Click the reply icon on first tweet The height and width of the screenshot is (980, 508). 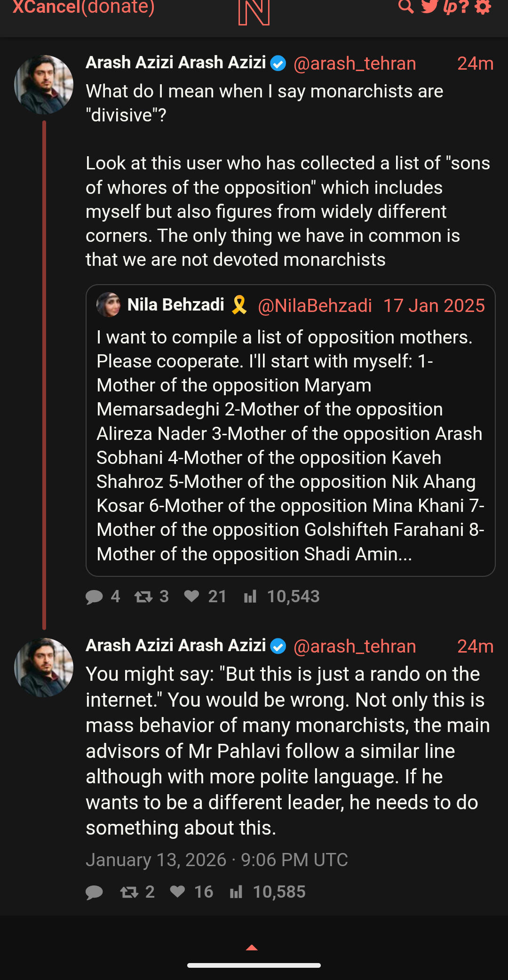coord(94,597)
